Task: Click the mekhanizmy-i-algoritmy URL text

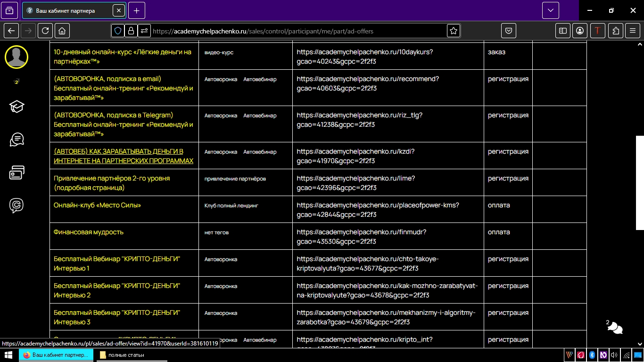Action: (x=386, y=317)
